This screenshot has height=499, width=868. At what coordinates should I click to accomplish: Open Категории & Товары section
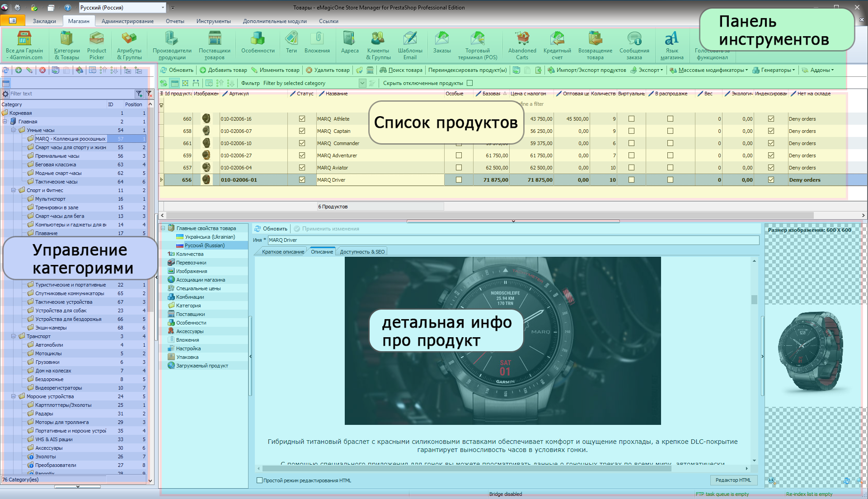67,45
